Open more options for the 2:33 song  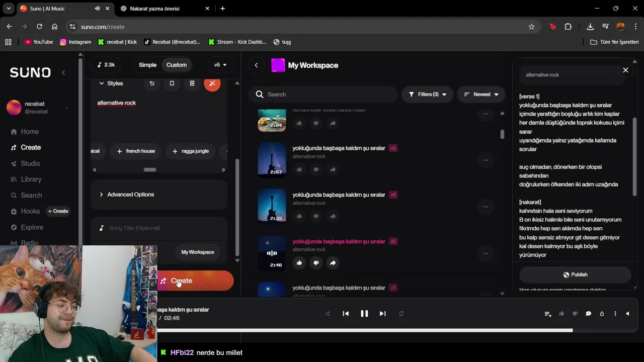tap(486, 207)
